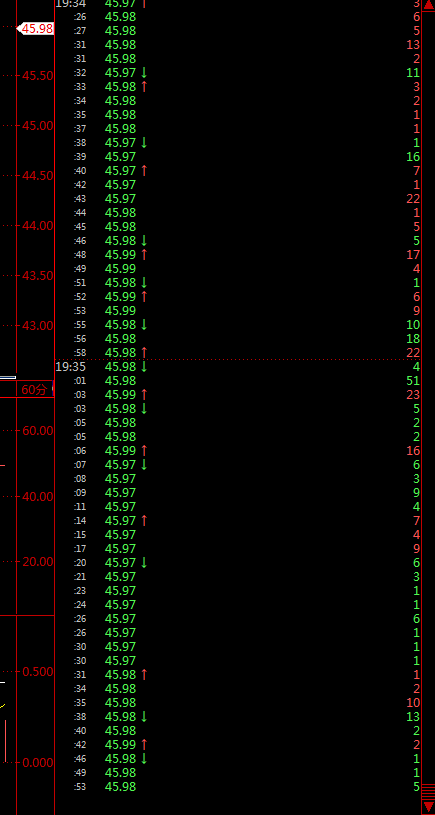
Task: Click volume 9 on the 19:34:53 tick
Action: click(417, 311)
